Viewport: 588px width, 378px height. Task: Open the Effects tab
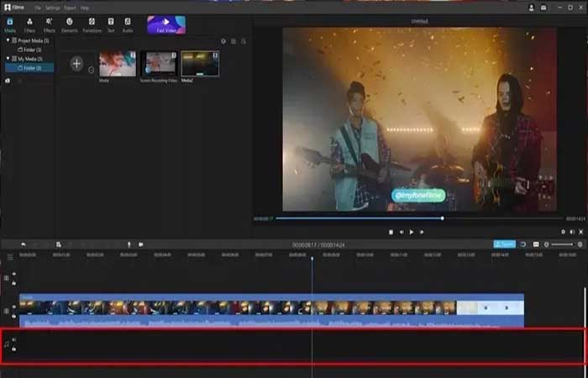(49, 24)
